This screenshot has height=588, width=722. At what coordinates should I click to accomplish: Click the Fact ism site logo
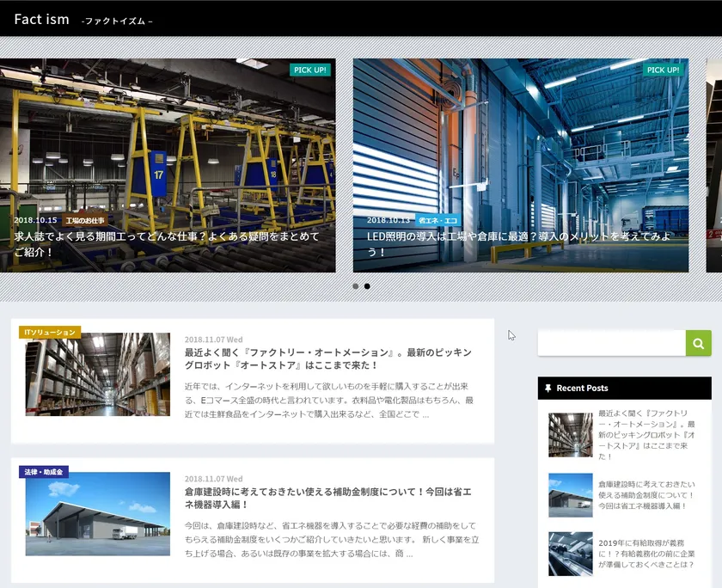pos(41,19)
